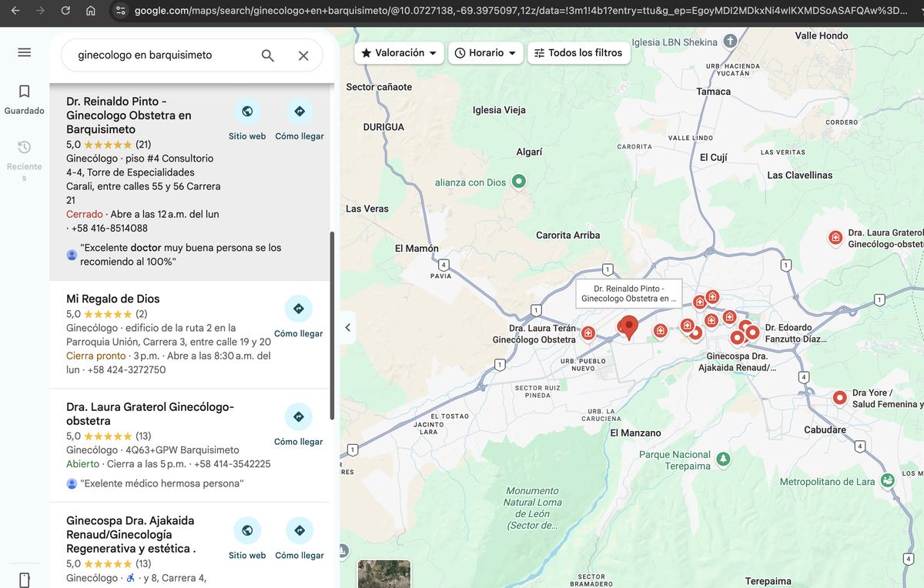The width and height of the screenshot is (924, 588).
Task: Open satellite layer thumbnail
Action: pyautogui.click(x=384, y=574)
